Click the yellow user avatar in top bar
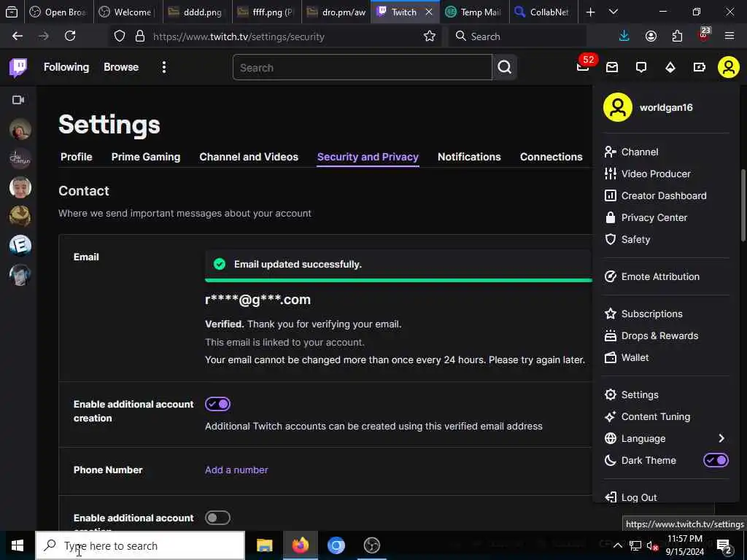 (729, 67)
